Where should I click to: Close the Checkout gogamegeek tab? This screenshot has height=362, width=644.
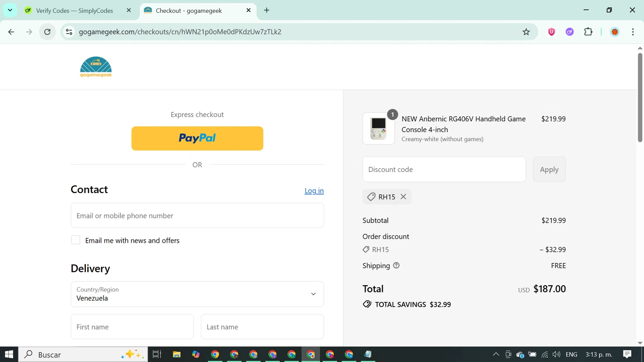pos(248,10)
